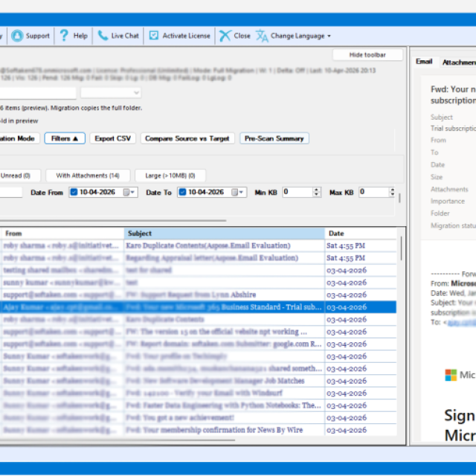Open Help via the question mark icon
Screen dimensions: 476x476
pos(65,35)
